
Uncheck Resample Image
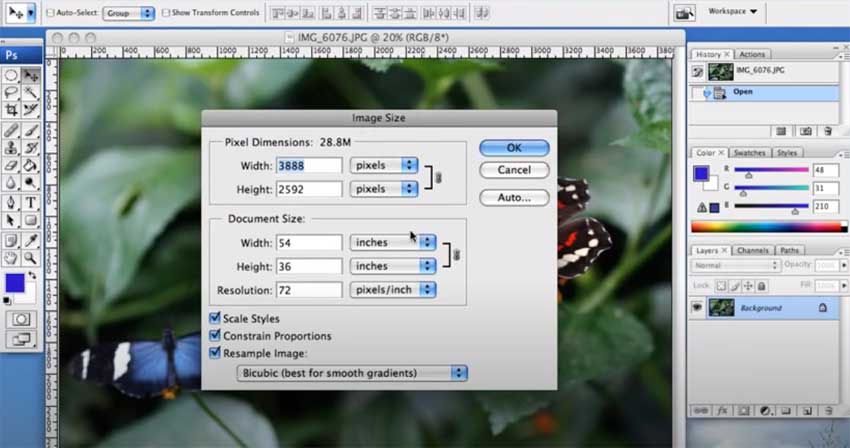(x=215, y=353)
